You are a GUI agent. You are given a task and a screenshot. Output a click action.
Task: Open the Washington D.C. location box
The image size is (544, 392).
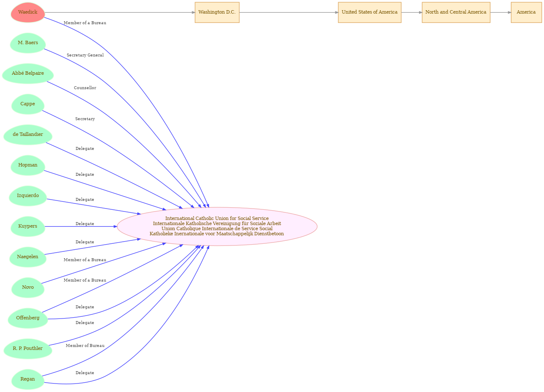[x=217, y=12]
